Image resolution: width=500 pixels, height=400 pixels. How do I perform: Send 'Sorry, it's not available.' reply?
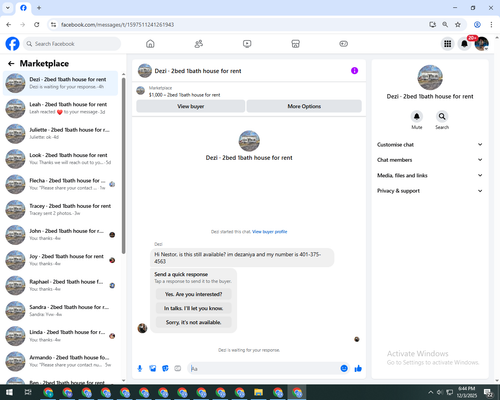193,322
